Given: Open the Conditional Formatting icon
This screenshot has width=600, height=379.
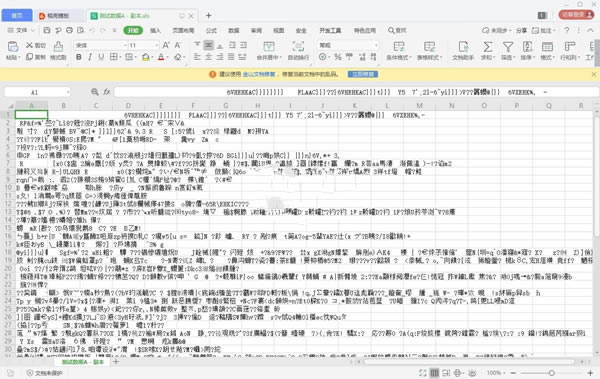Looking at the screenshot, I should pos(399,47).
